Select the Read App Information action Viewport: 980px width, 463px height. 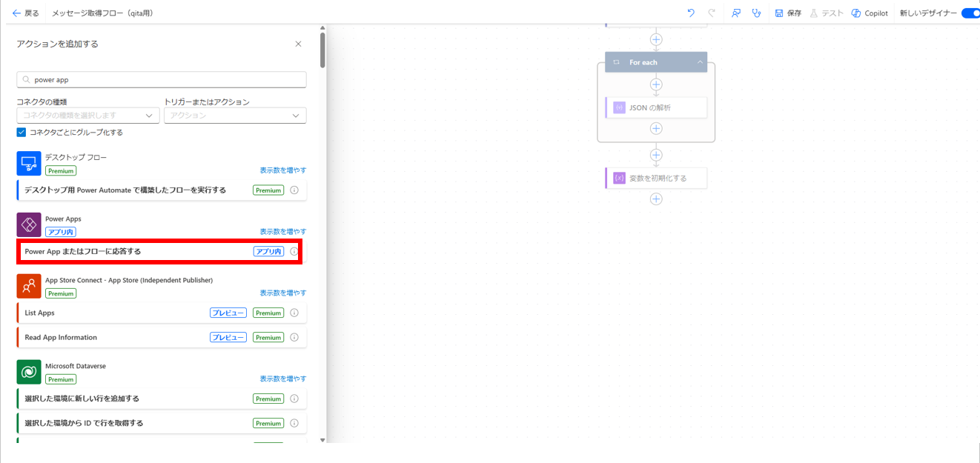point(162,337)
